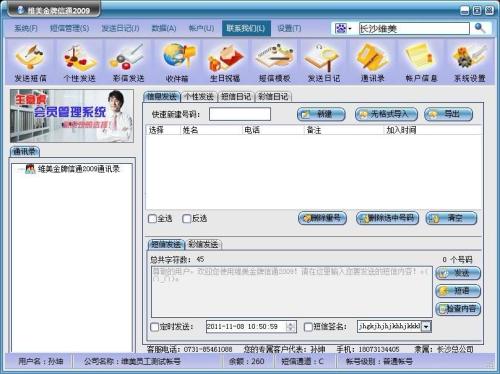
Task: Switch to the 彩信日记 tab
Action: coord(273,97)
